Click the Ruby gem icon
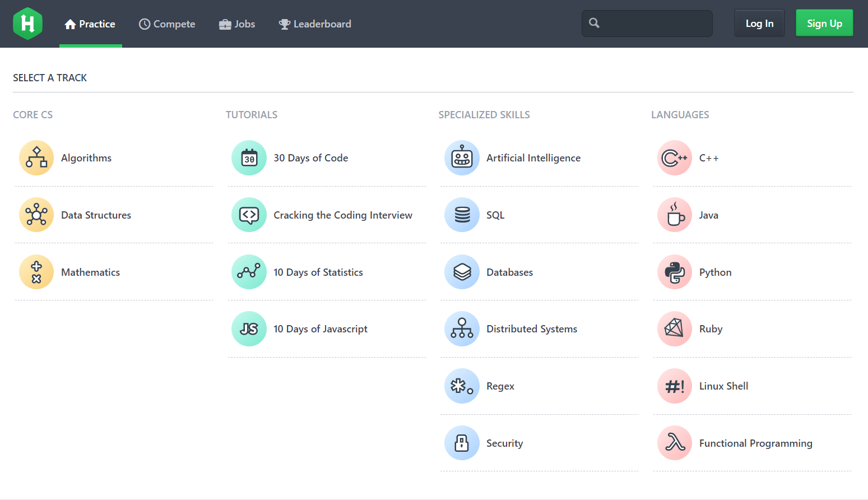The image size is (868, 500). click(675, 329)
